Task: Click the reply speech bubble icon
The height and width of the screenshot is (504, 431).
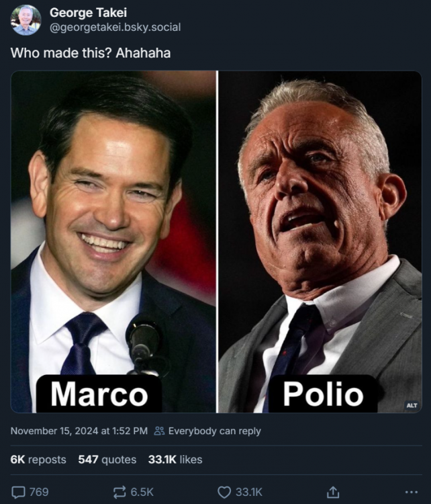Action: point(18,492)
